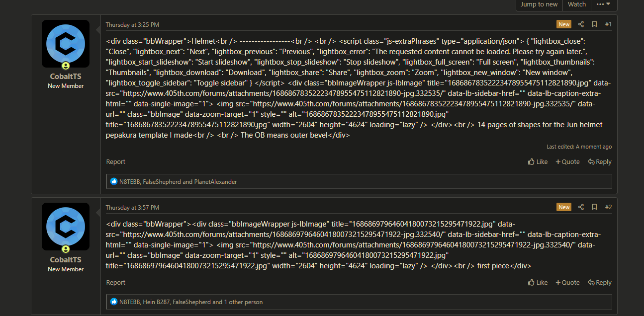644x316 pixels.
Task: Open CobaltTS avatar in first post
Action: click(66, 44)
